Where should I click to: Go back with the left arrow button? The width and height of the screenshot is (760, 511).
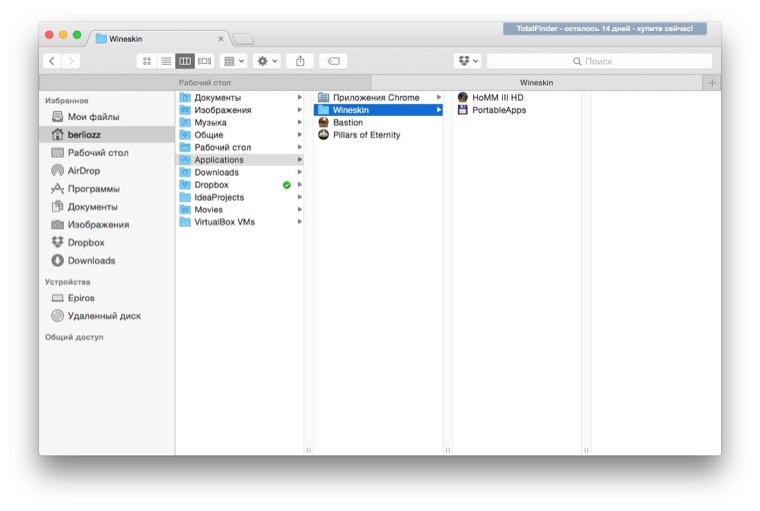point(52,61)
